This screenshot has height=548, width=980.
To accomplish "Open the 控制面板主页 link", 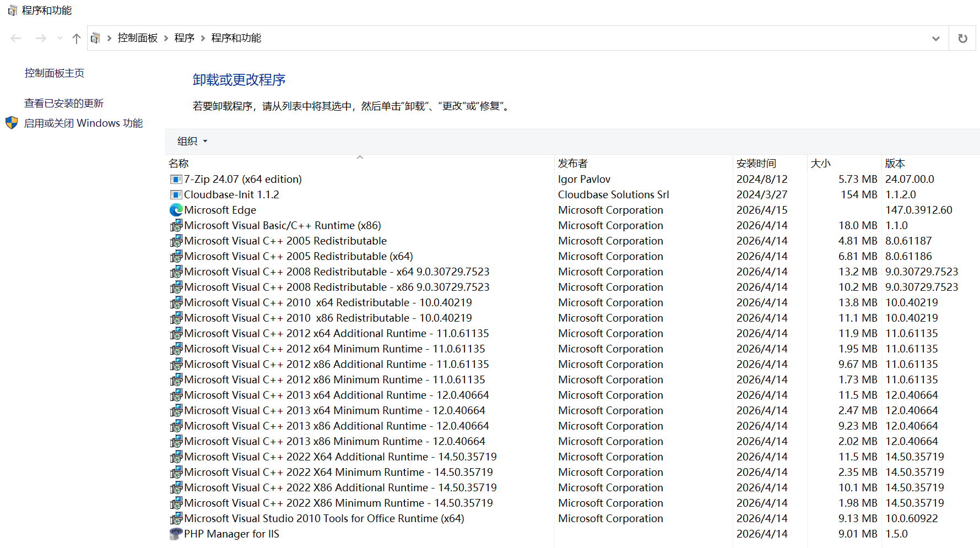I will [55, 73].
